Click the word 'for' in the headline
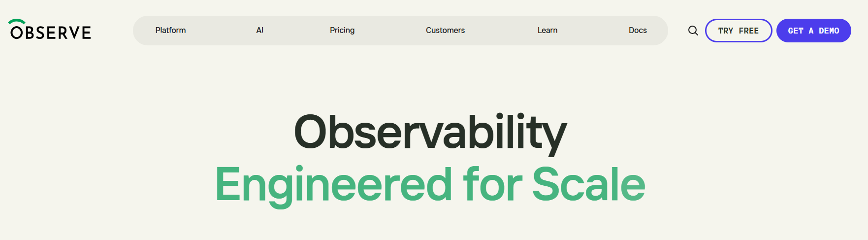 pos(492,184)
